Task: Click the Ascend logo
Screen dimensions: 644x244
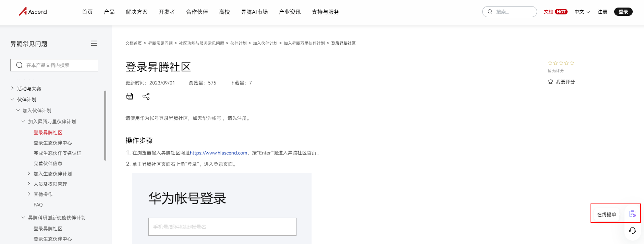Action: point(33,12)
